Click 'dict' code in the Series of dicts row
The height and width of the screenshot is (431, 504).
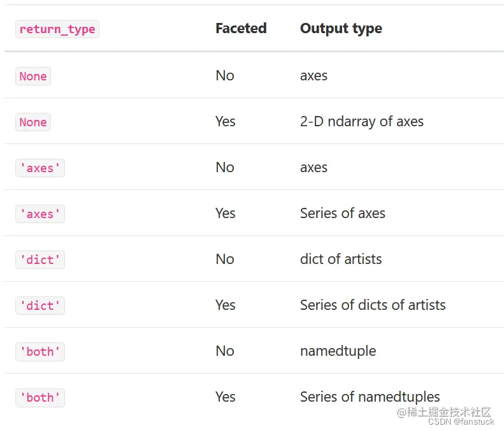pyautogui.click(x=40, y=305)
